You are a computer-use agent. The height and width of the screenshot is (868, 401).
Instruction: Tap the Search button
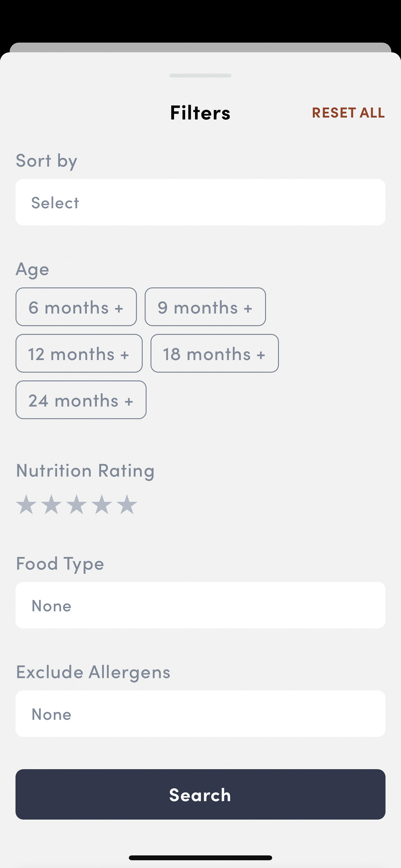(x=200, y=794)
